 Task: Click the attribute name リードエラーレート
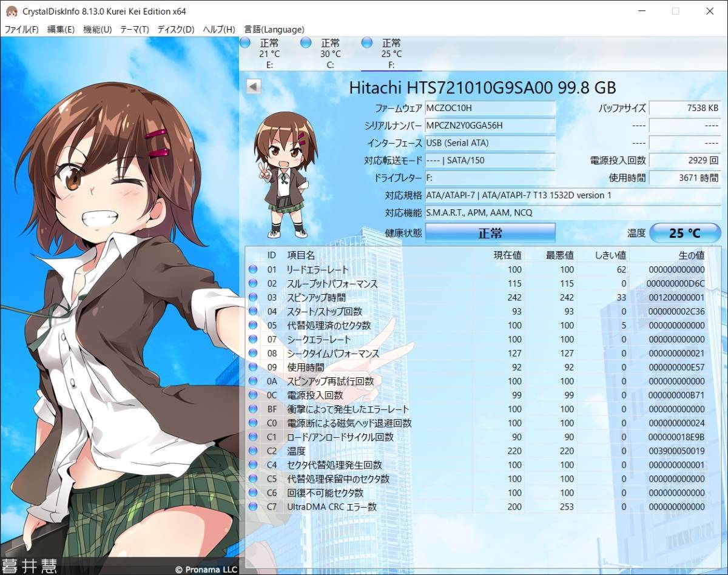point(318,269)
